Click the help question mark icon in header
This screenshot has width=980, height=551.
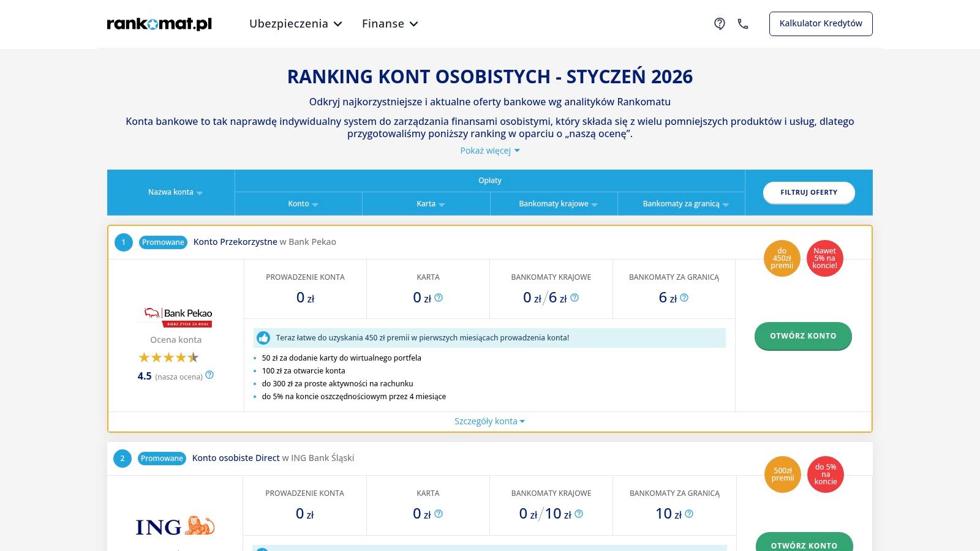720,24
